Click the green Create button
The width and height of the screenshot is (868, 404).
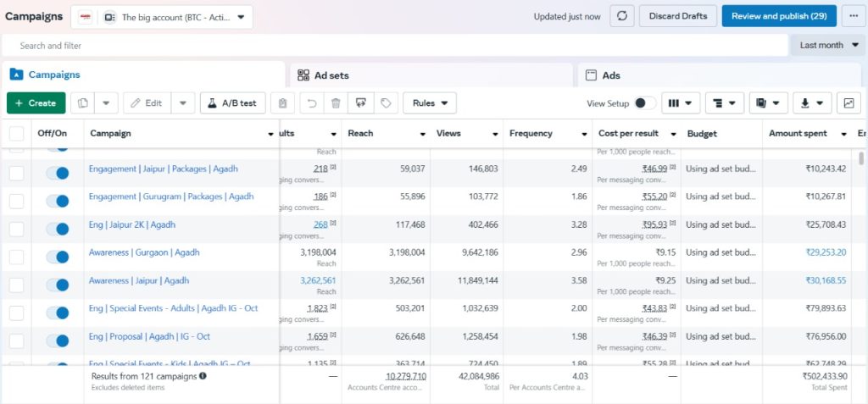click(36, 103)
